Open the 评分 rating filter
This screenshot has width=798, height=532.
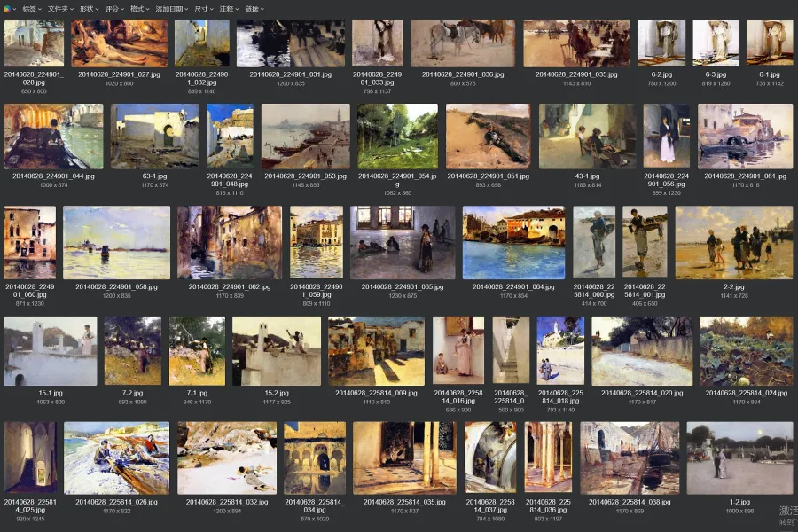(x=114, y=8)
